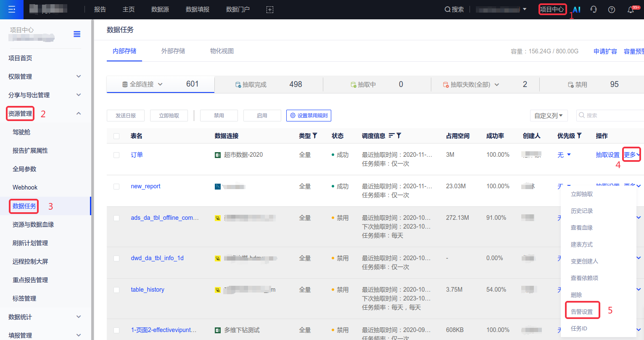The height and width of the screenshot is (340, 644).
Task: Switch to the 外部存储 tab
Action: [x=173, y=51]
